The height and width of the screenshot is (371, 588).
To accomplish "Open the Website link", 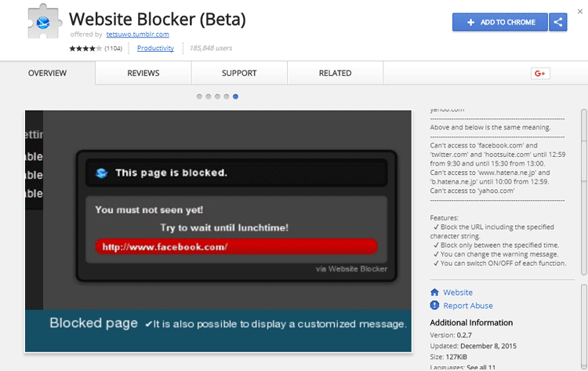I will tap(458, 293).
